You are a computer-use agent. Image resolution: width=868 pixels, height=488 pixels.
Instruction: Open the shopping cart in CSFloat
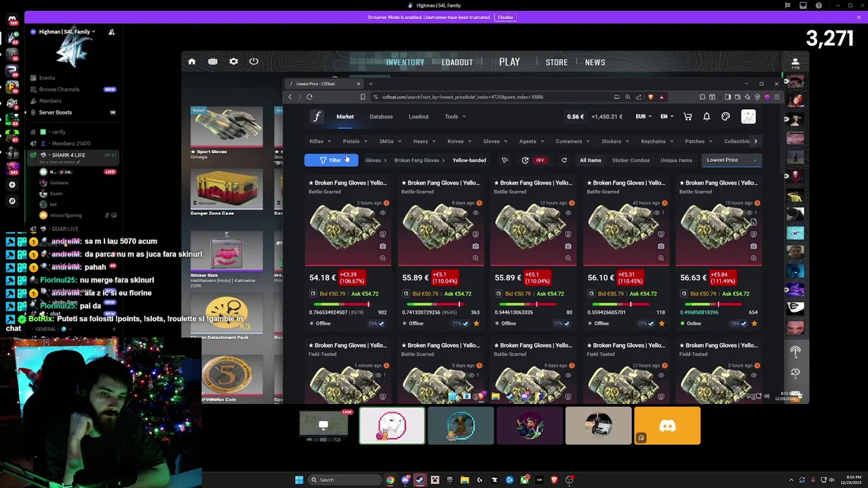click(x=688, y=117)
